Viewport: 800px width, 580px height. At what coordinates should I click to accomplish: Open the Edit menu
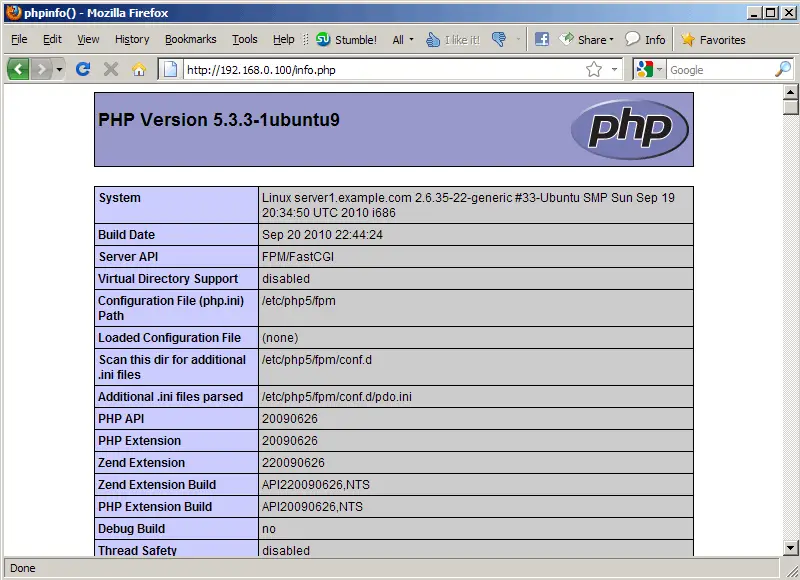click(52, 39)
